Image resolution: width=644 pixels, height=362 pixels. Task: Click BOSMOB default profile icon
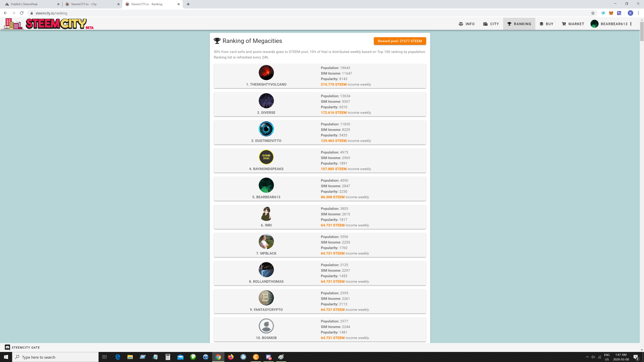point(266,326)
